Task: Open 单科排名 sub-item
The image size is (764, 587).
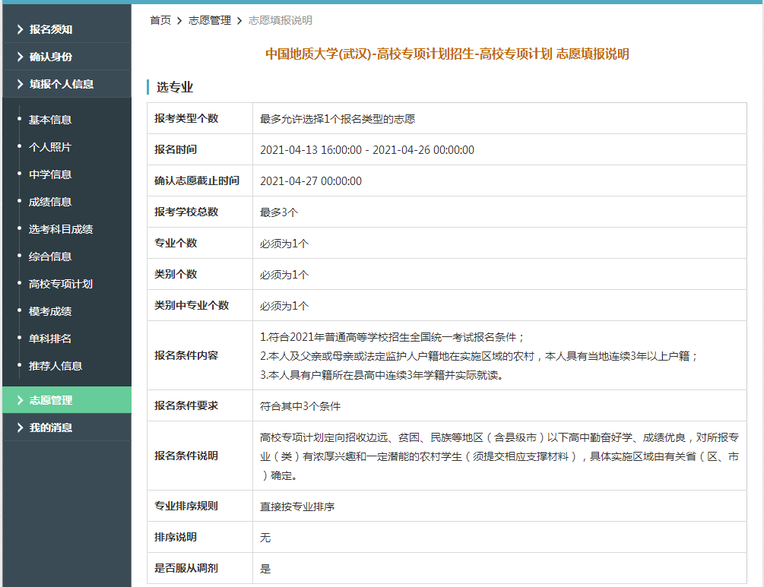Action: [50, 338]
